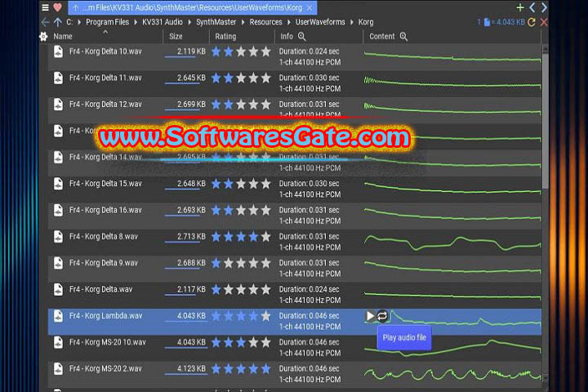Click the Content column search icon
588x392 pixels.
point(403,37)
